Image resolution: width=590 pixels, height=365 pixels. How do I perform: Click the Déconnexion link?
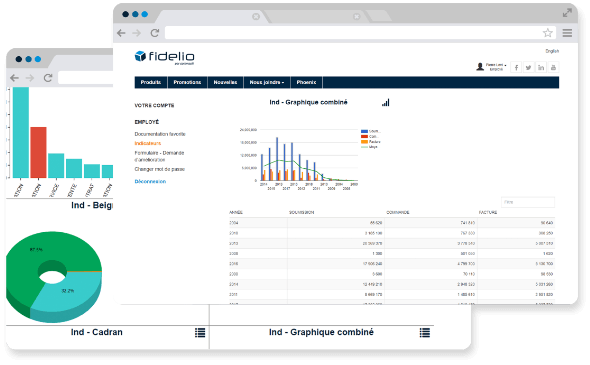[x=150, y=181]
